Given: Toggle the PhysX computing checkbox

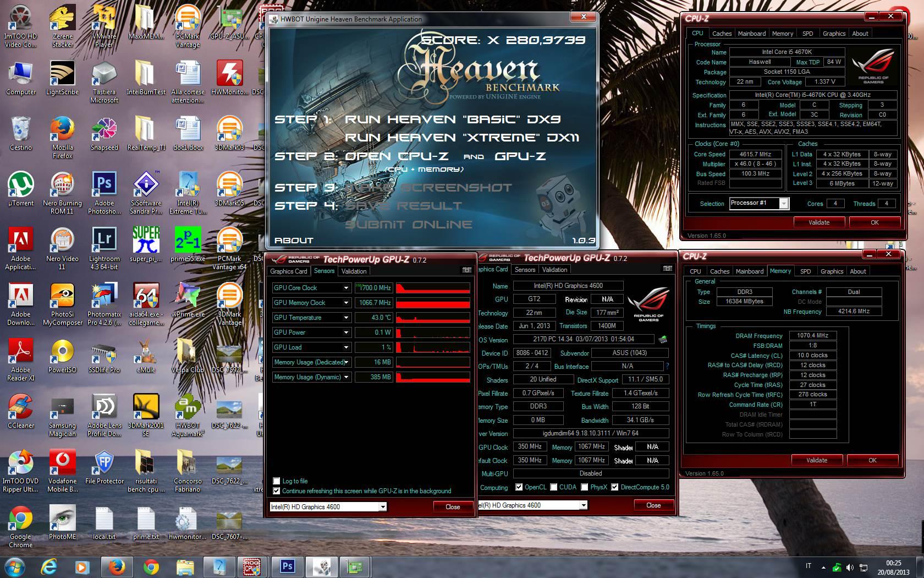Looking at the screenshot, I should (x=585, y=487).
